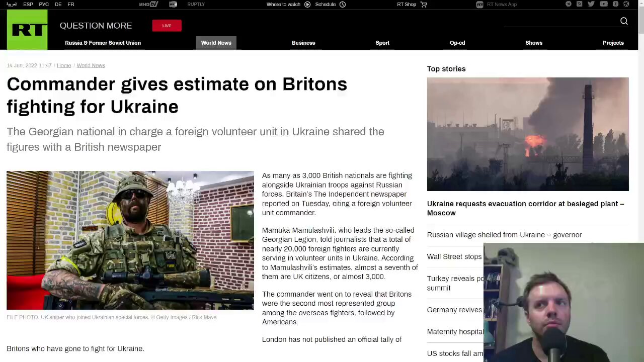The height and width of the screenshot is (362, 644).
Task: Click the article subtitle about Georgian national
Action: 195,139
